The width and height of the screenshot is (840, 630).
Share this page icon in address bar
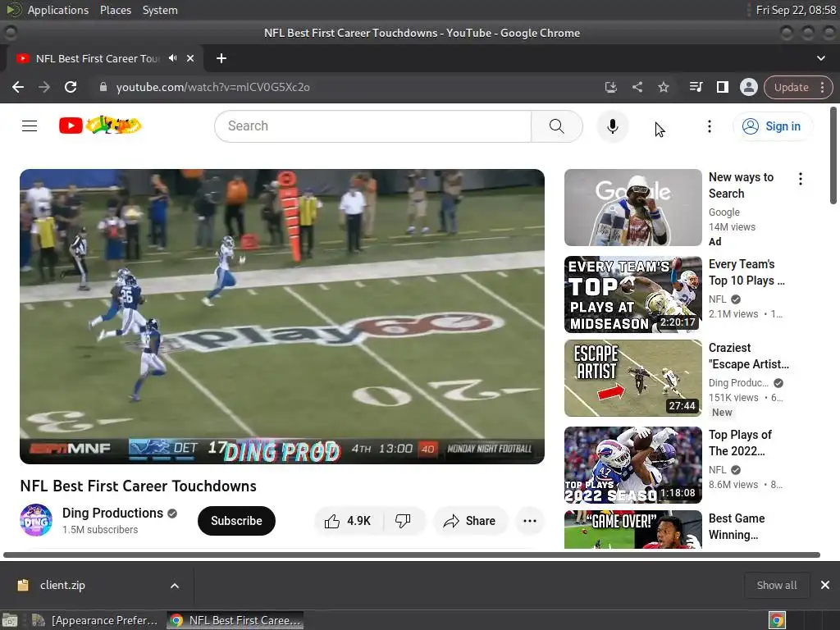click(637, 87)
